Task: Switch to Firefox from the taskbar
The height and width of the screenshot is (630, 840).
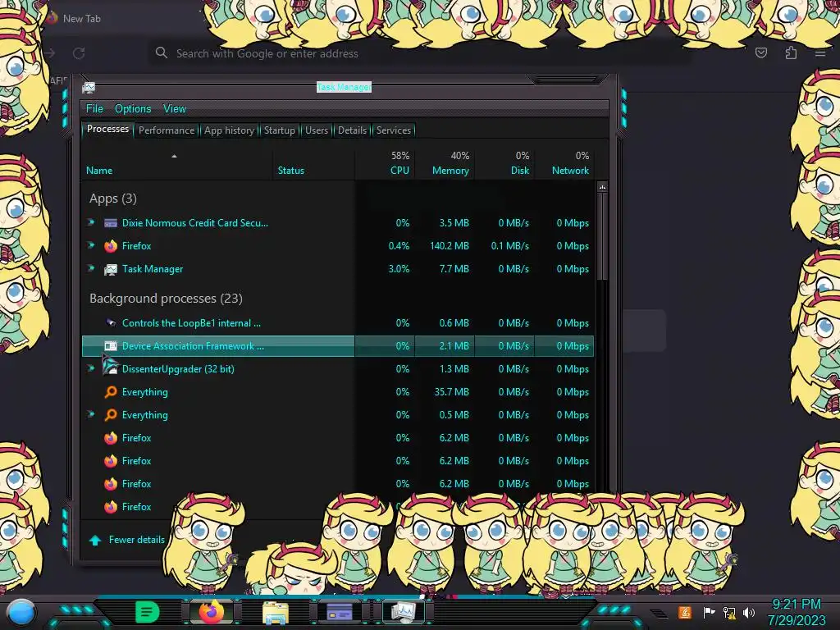Action: 211,612
